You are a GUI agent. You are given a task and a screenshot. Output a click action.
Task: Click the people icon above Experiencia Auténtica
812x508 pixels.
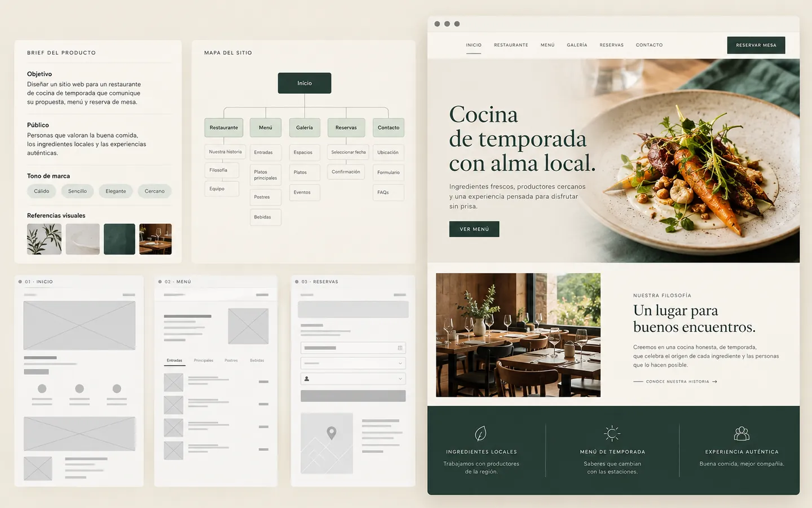coord(742,433)
